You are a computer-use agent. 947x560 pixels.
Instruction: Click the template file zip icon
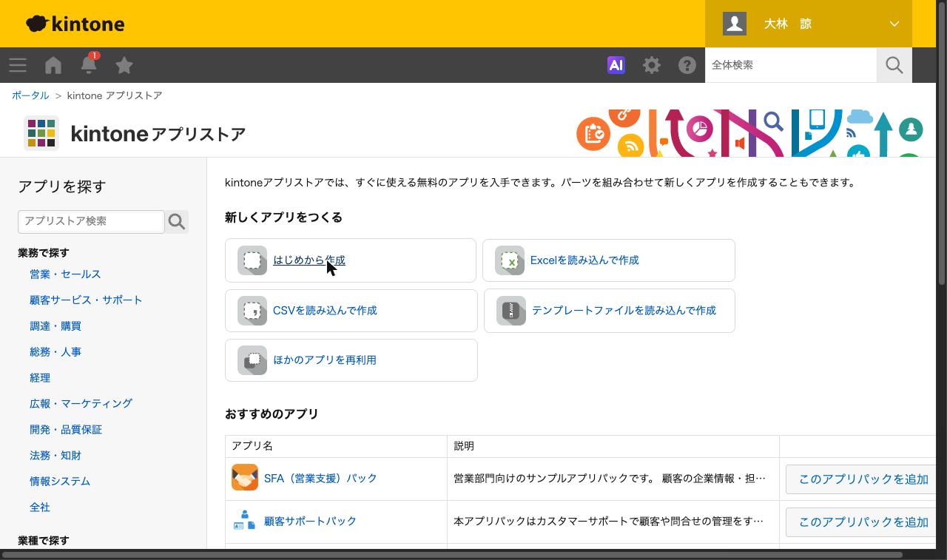pyautogui.click(x=511, y=311)
